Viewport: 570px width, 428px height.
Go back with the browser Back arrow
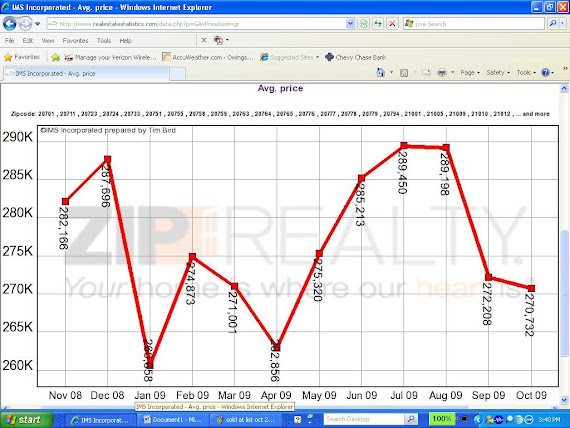coord(9,24)
